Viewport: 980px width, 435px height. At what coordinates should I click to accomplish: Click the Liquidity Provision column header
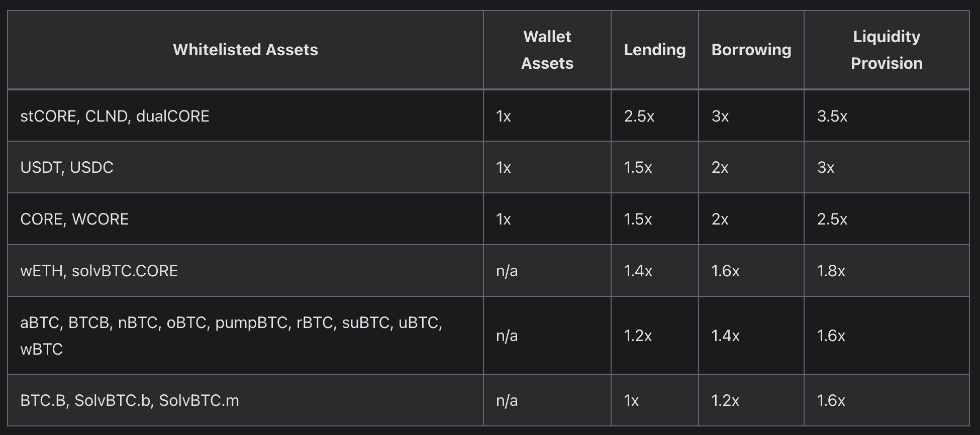click(x=886, y=50)
